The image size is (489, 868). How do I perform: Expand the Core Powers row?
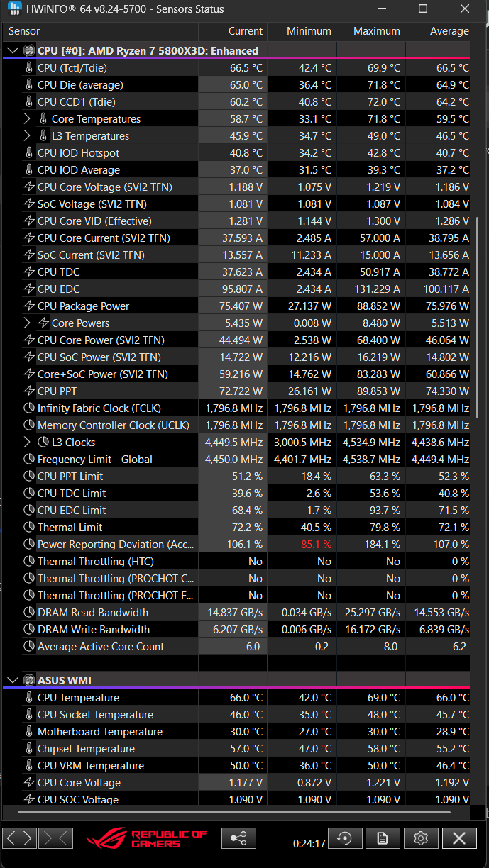[x=27, y=323]
